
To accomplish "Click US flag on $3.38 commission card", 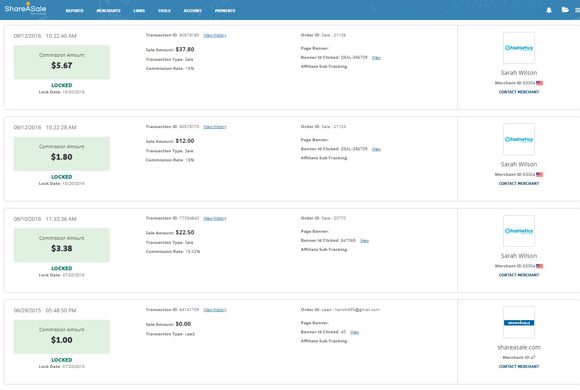I will tap(539, 266).
